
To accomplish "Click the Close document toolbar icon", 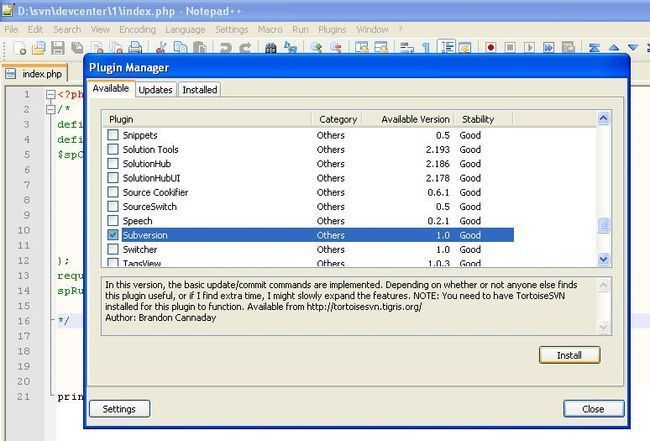I will [97, 48].
